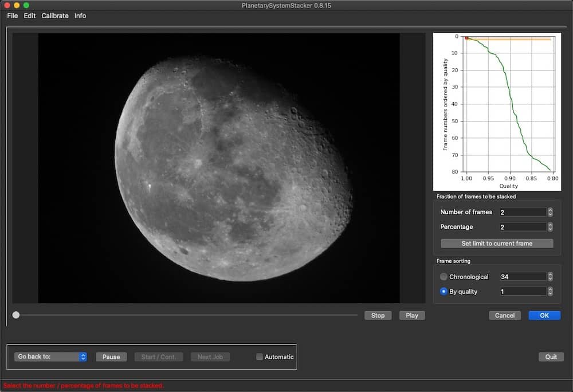Click the Number of frames stepper arrows
The height and width of the screenshot is (392, 573).
[550, 212]
